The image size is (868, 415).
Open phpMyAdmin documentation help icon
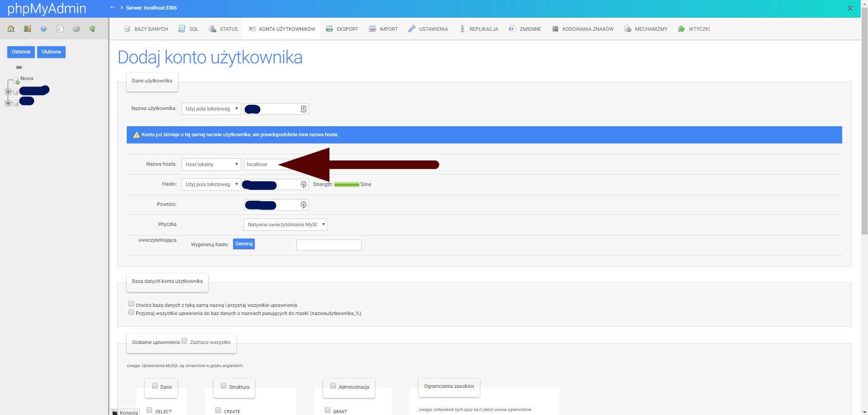click(x=43, y=29)
